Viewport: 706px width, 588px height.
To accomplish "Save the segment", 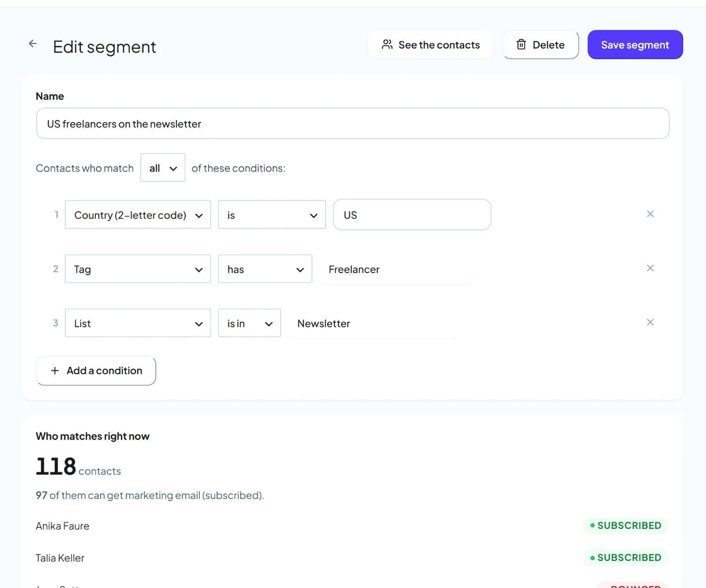I will coord(635,45).
